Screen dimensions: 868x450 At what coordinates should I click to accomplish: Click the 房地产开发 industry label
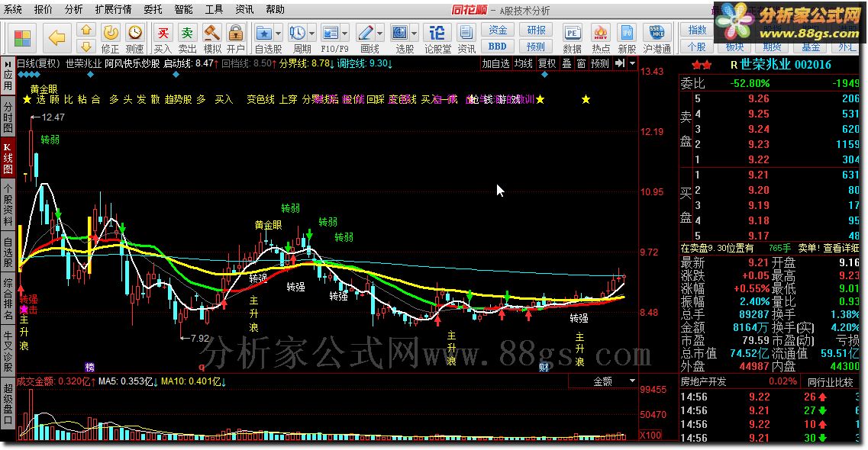click(702, 381)
